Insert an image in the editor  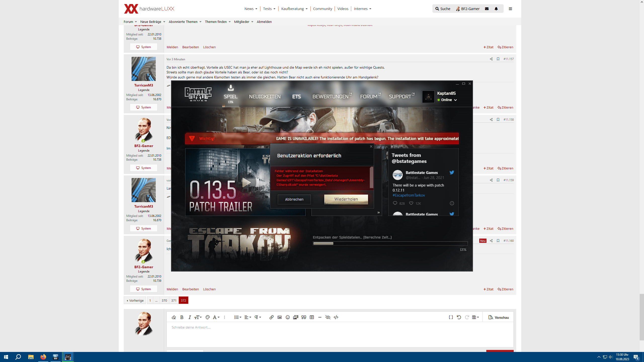tap(279, 317)
